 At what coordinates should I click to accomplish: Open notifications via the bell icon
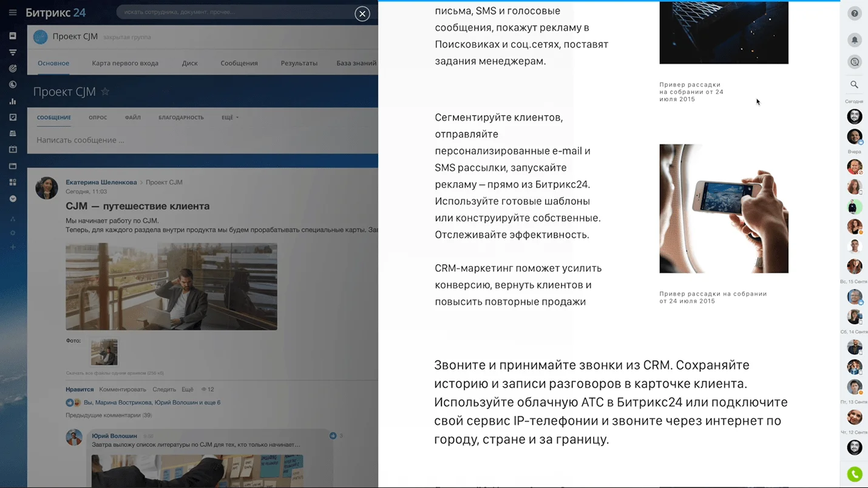pyautogui.click(x=855, y=38)
